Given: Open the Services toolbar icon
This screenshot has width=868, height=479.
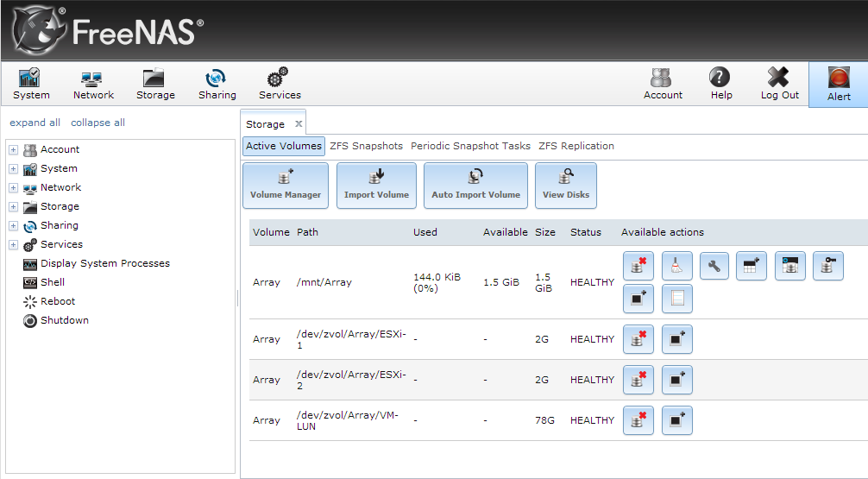Looking at the screenshot, I should tap(280, 84).
